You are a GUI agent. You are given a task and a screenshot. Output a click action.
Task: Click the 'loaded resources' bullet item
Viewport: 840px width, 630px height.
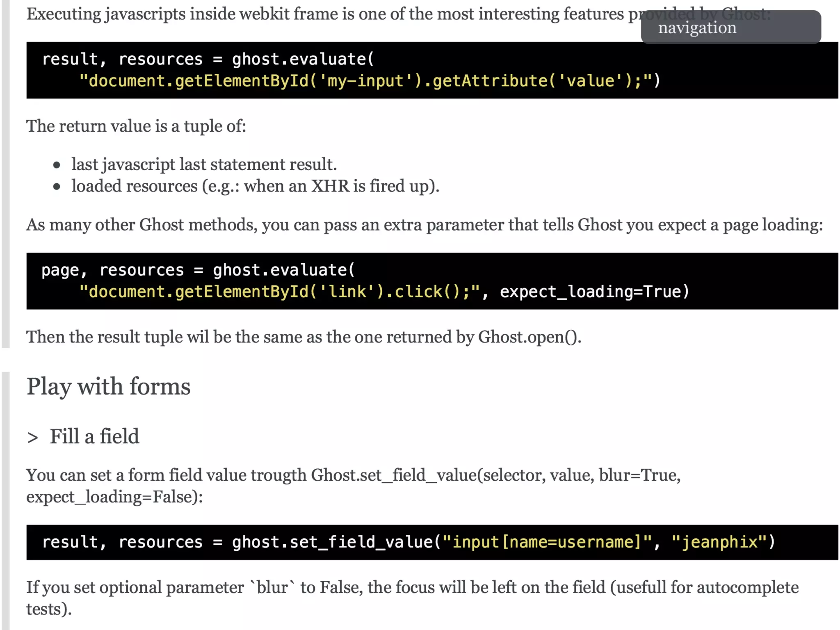[255, 186]
